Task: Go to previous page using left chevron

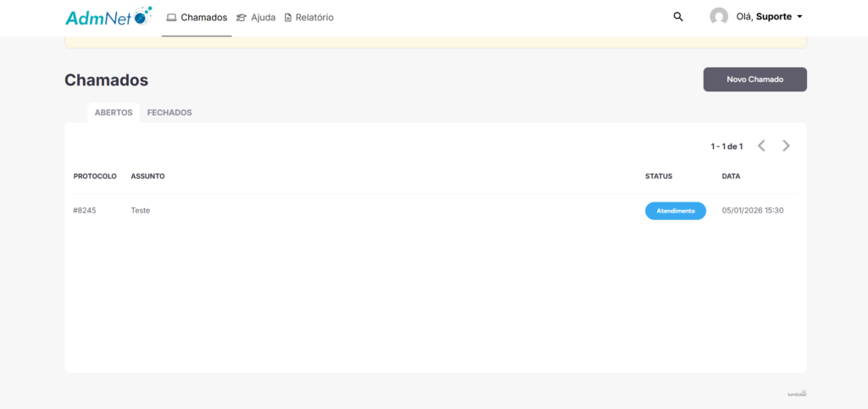Action: [761, 146]
